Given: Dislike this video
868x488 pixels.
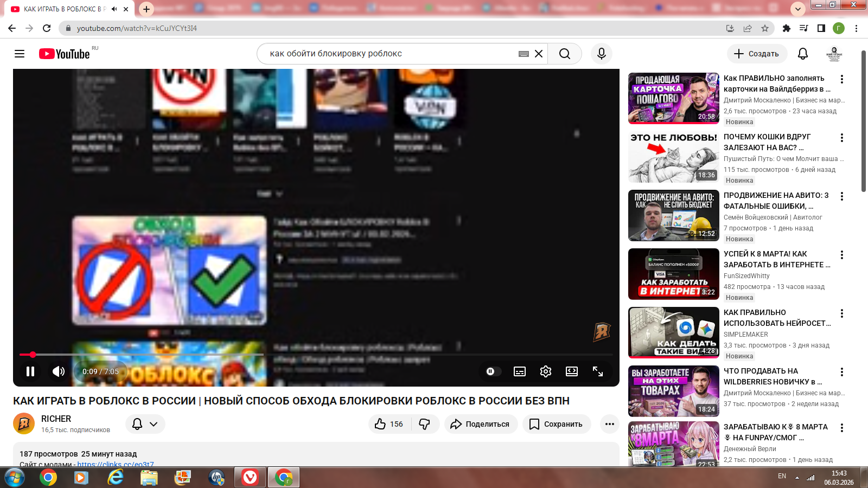Looking at the screenshot, I should [x=425, y=424].
